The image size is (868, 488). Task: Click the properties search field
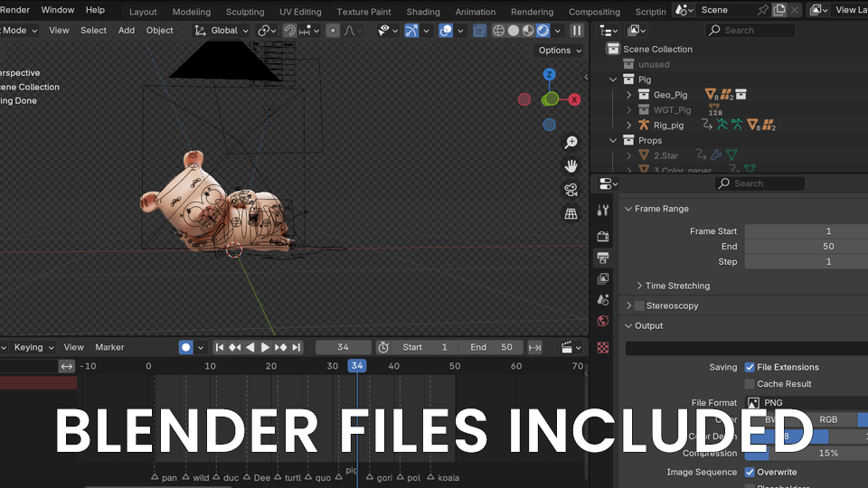tap(759, 183)
